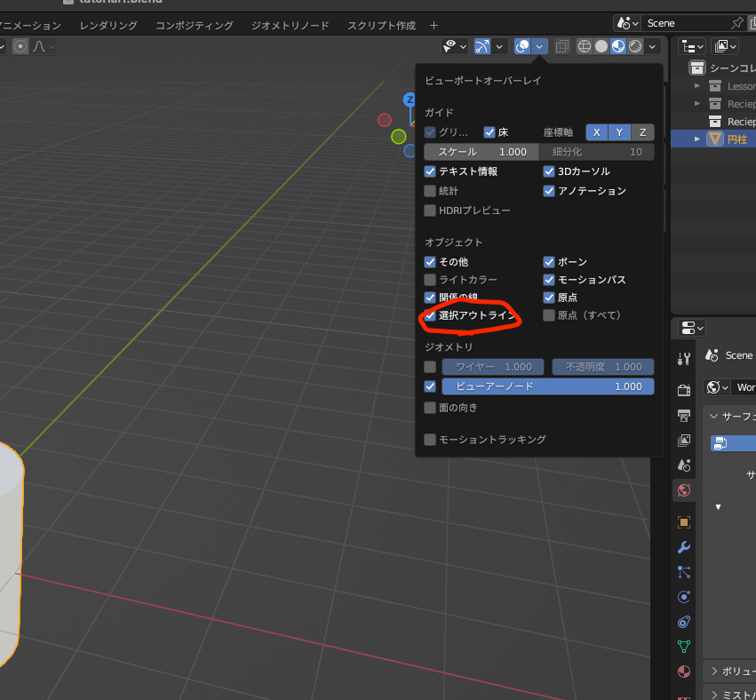
Task: Switch to material preview shading
Action: tap(618, 46)
